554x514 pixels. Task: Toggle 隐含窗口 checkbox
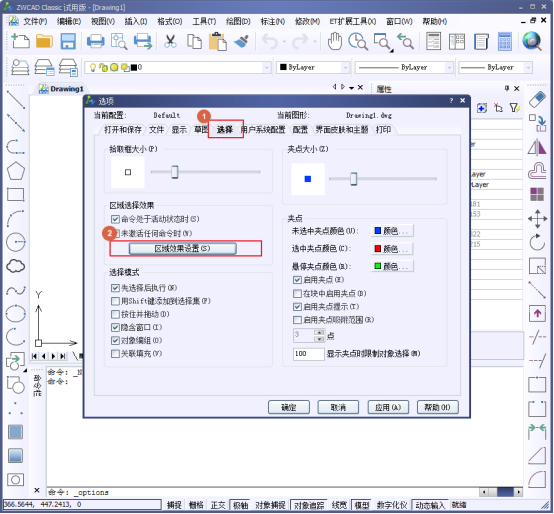pos(115,328)
